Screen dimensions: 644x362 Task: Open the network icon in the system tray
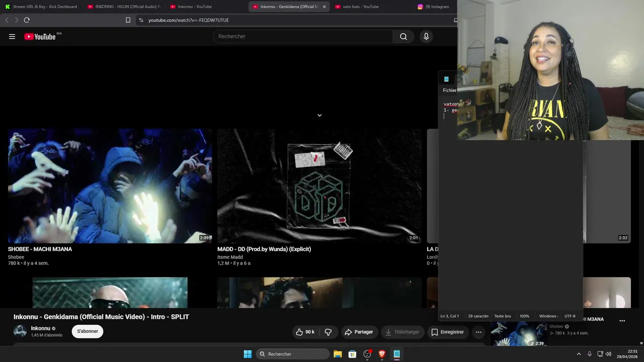[x=600, y=354]
